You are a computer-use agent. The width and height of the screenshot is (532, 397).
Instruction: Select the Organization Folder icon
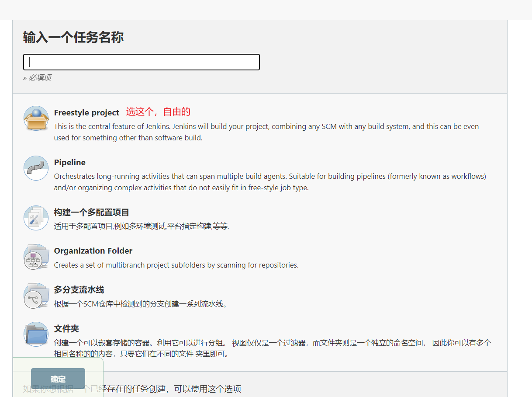36,257
